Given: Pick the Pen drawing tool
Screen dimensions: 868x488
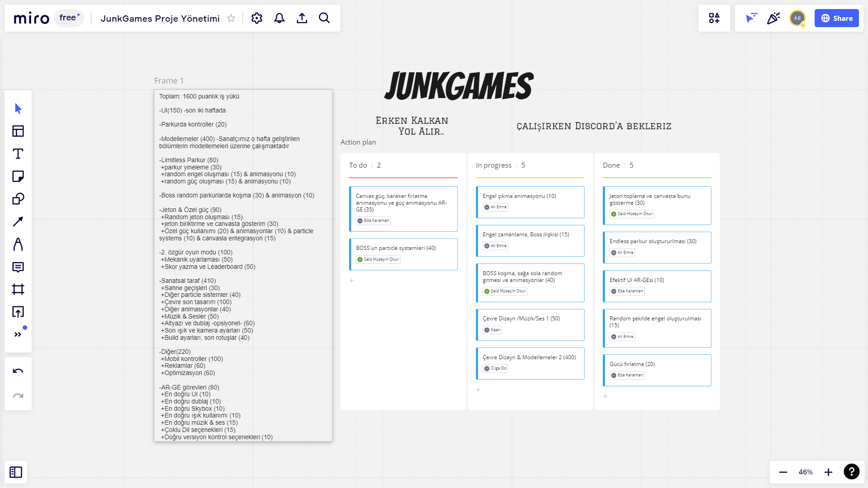Looking at the screenshot, I should click(x=18, y=244).
